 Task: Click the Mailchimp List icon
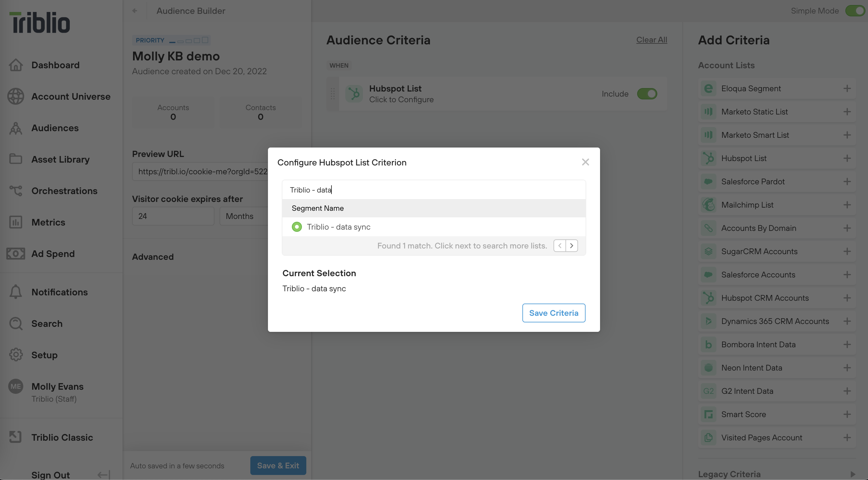coord(708,205)
